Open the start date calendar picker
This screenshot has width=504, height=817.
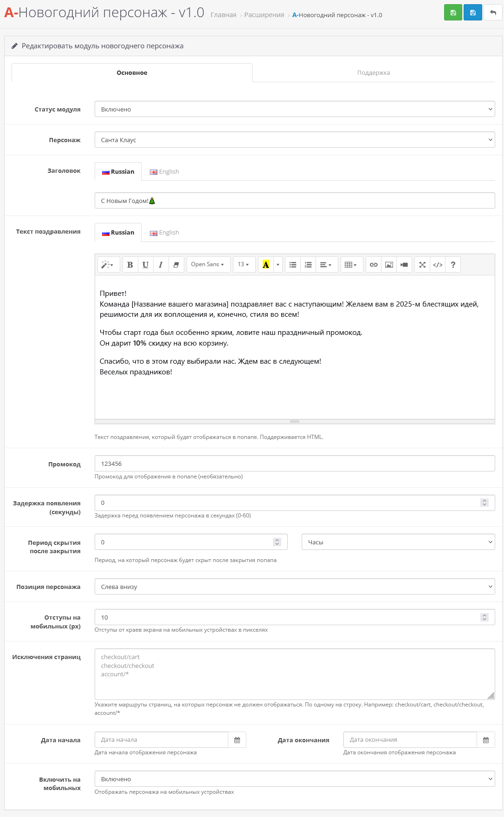click(x=237, y=740)
